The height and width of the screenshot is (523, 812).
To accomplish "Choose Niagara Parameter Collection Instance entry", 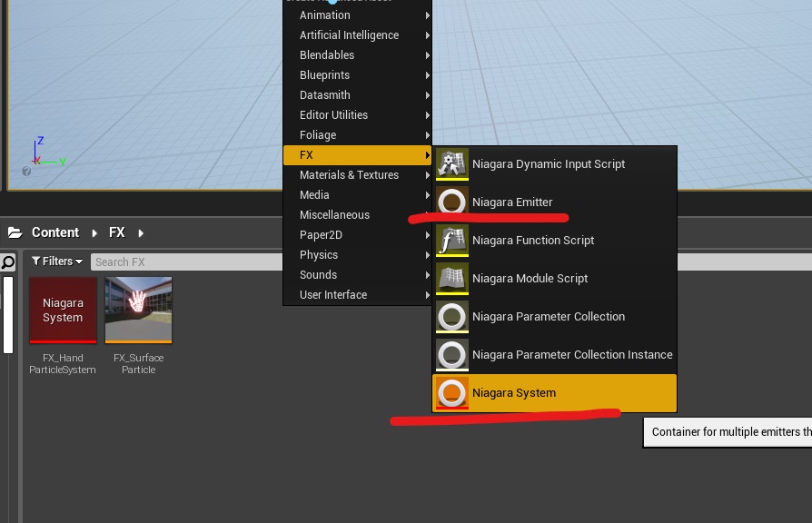I will (x=555, y=355).
